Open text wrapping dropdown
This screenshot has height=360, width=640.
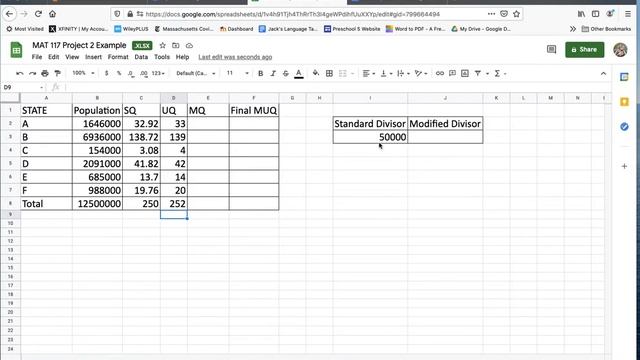point(403,73)
